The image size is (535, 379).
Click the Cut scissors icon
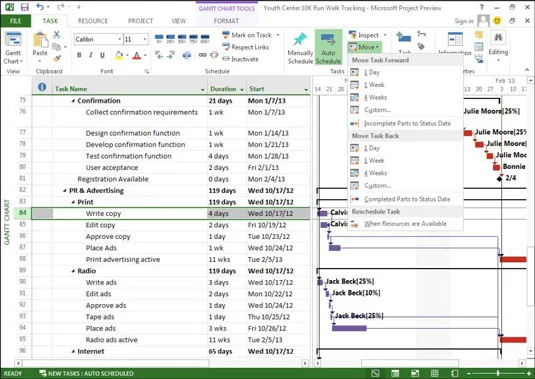57,34
